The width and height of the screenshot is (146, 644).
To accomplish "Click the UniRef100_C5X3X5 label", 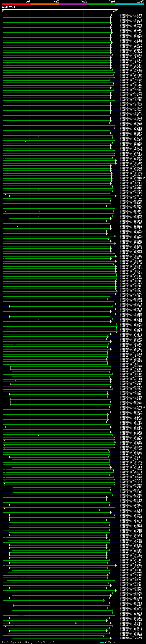I will (131, 254).
